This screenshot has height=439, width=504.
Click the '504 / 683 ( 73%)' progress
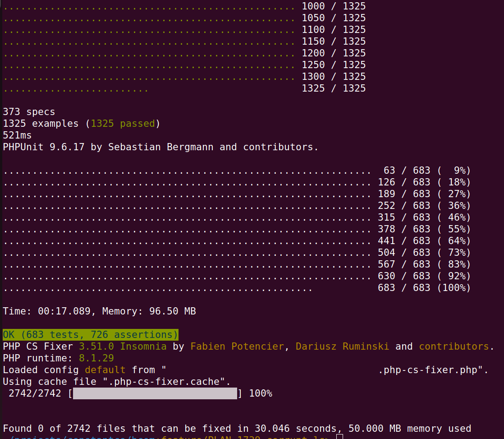click(x=424, y=253)
